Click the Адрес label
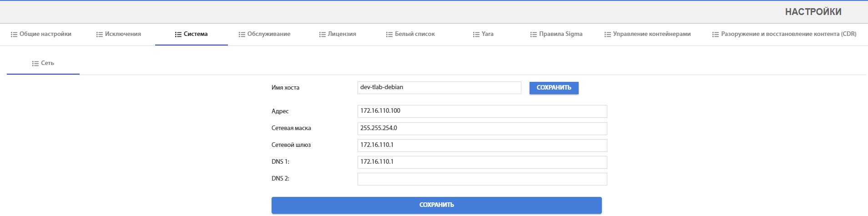 point(280,111)
